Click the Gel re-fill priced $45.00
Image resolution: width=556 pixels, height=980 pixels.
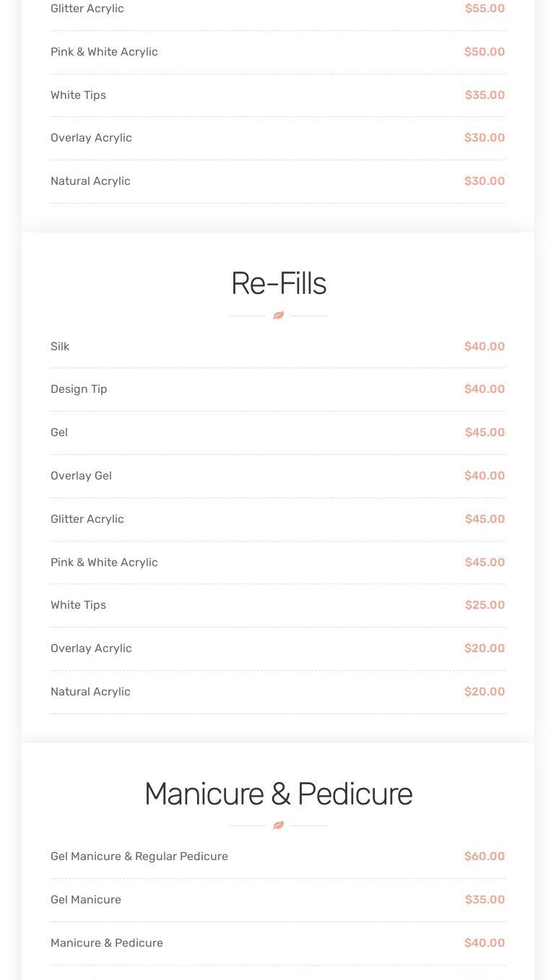tap(59, 433)
